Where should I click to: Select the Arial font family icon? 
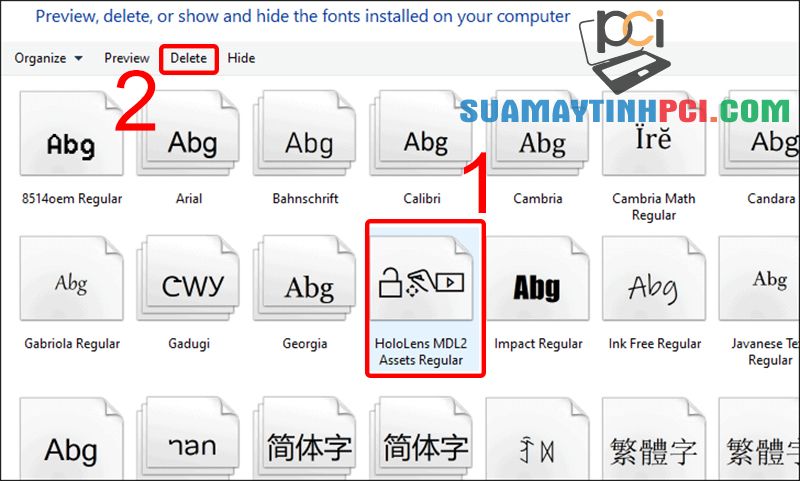click(x=188, y=134)
